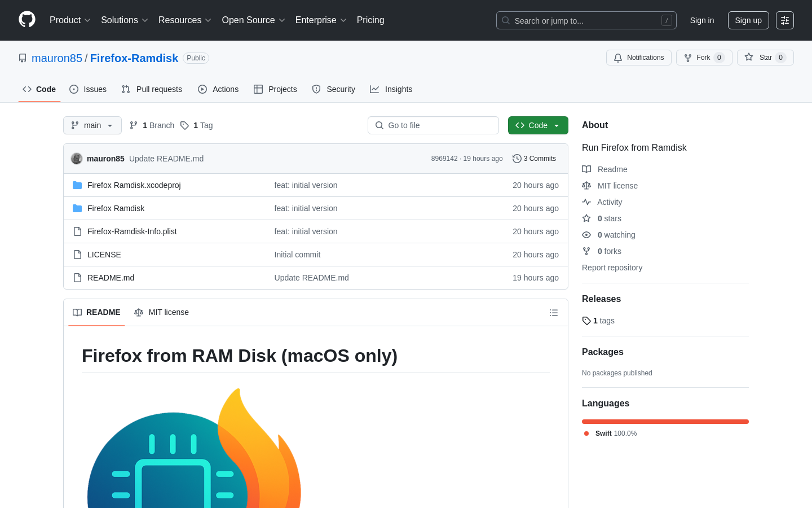This screenshot has width=812, height=508.
Task: Expand the Open Source menu
Action: click(x=253, y=20)
